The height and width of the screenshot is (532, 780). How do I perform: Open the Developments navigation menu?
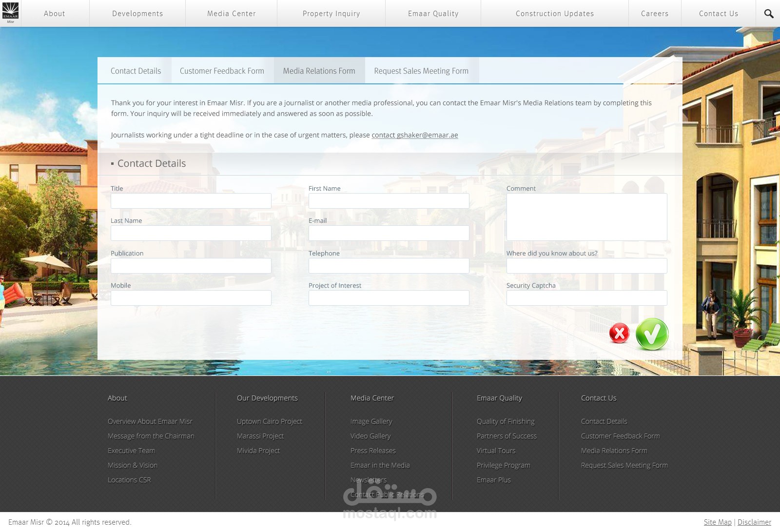click(137, 14)
